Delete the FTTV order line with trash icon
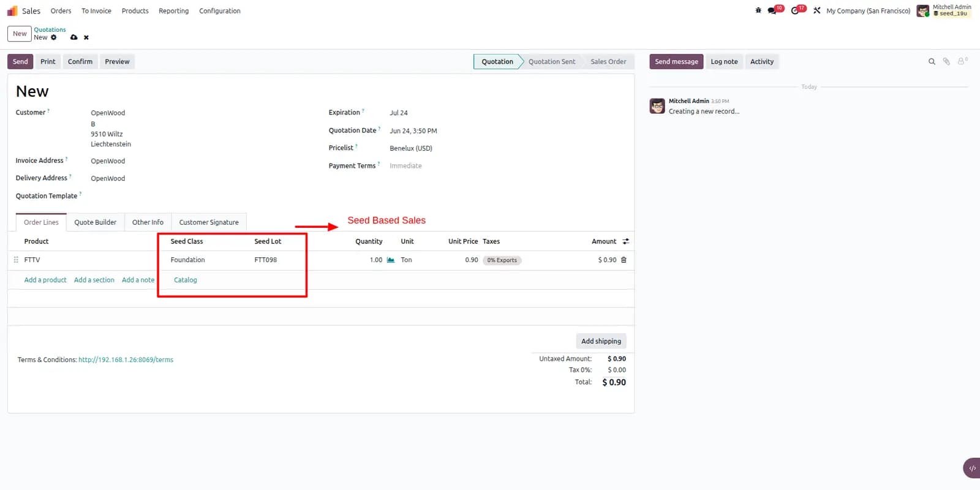980x490 pixels. [x=624, y=260]
